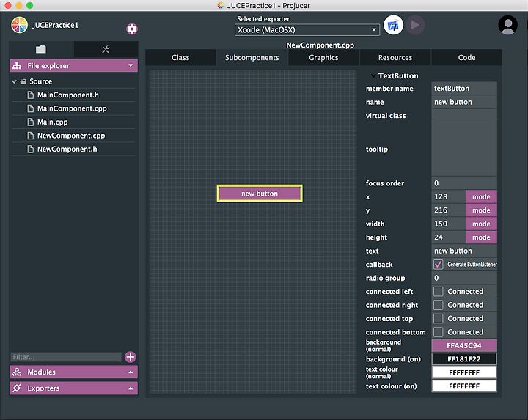Pick background normal colour FFA45C94

(x=464, y=346)
